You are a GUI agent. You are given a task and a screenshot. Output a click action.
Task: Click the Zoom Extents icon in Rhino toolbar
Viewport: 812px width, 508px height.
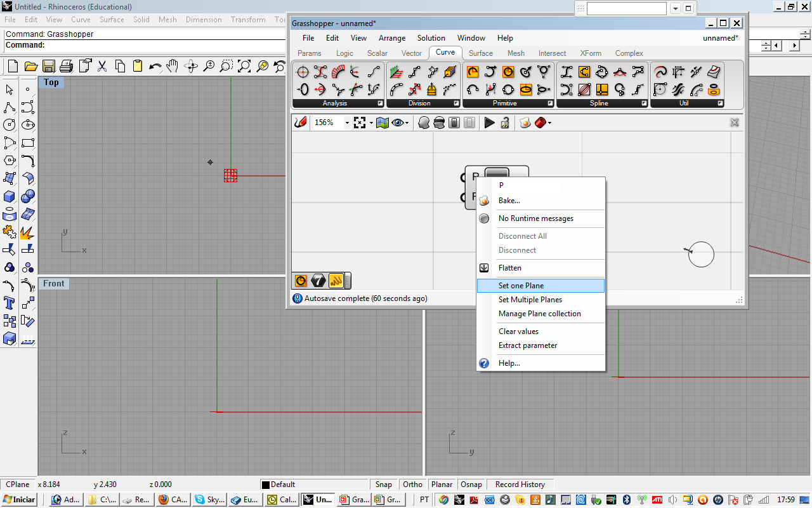244,66
